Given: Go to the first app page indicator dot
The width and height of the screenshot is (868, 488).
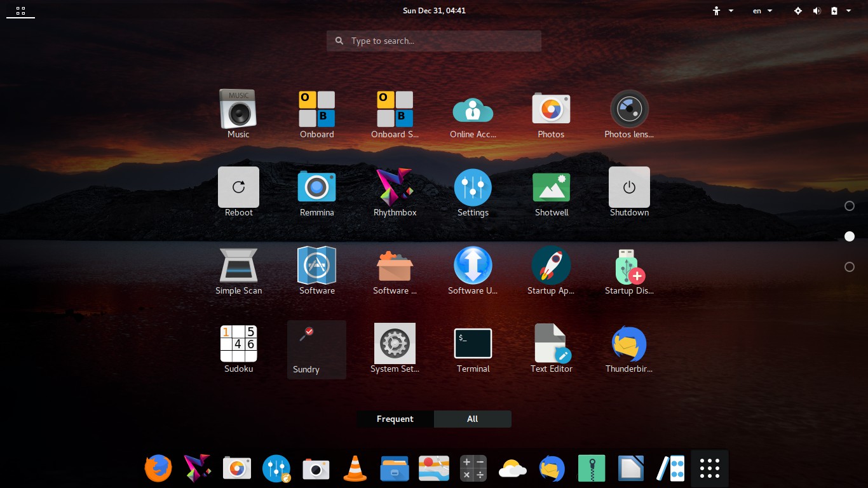Looking at the screenshot, I should 850,206.
